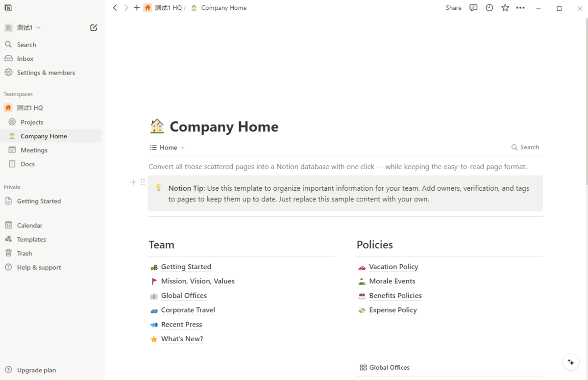
Task: Grab the six-dot block drag handle
Action: [x=143, y=182]
